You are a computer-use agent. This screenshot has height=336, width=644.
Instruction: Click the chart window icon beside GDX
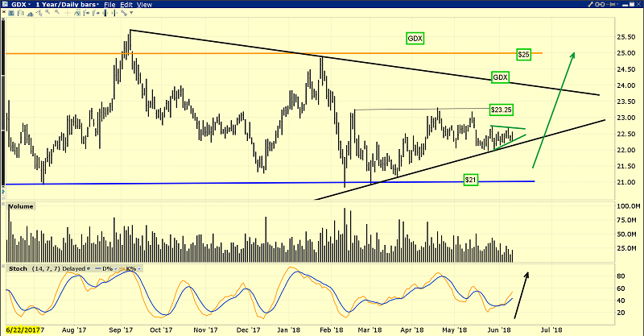(5, 4)
